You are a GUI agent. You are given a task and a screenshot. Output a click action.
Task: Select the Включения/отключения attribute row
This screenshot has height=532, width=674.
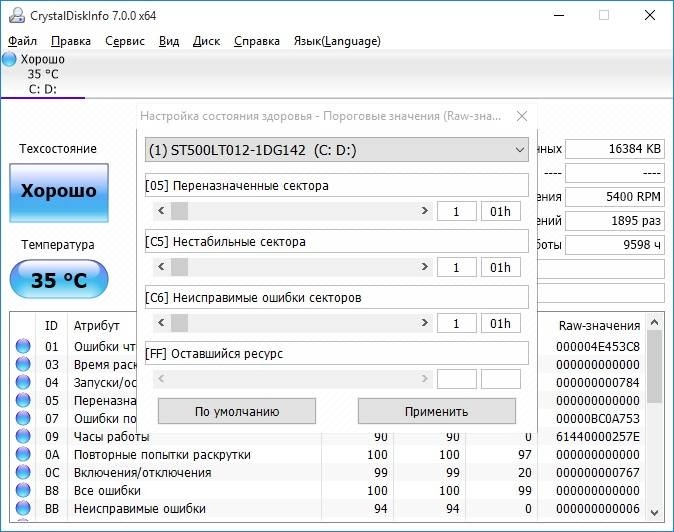pos(328,473)
